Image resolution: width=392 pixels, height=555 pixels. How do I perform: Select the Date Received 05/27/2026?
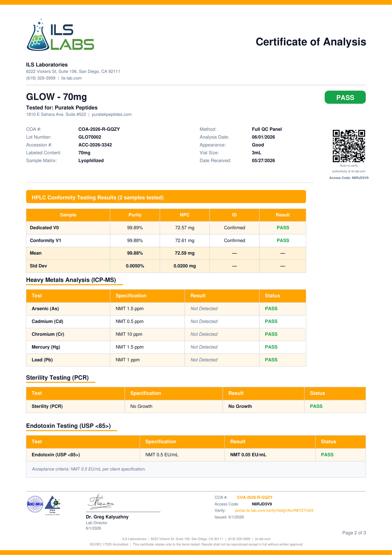(x=263, y=161)
